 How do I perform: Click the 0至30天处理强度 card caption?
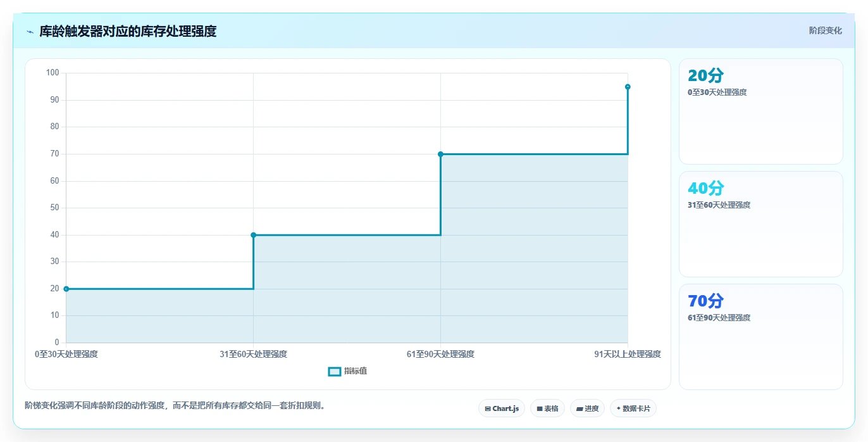click(x=717, y=92)
